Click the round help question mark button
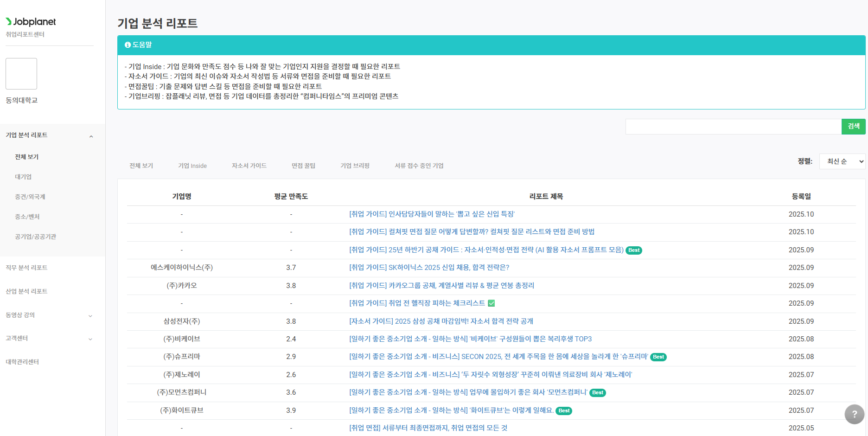This screenshot has width=868, height=436. pos(854,414)
